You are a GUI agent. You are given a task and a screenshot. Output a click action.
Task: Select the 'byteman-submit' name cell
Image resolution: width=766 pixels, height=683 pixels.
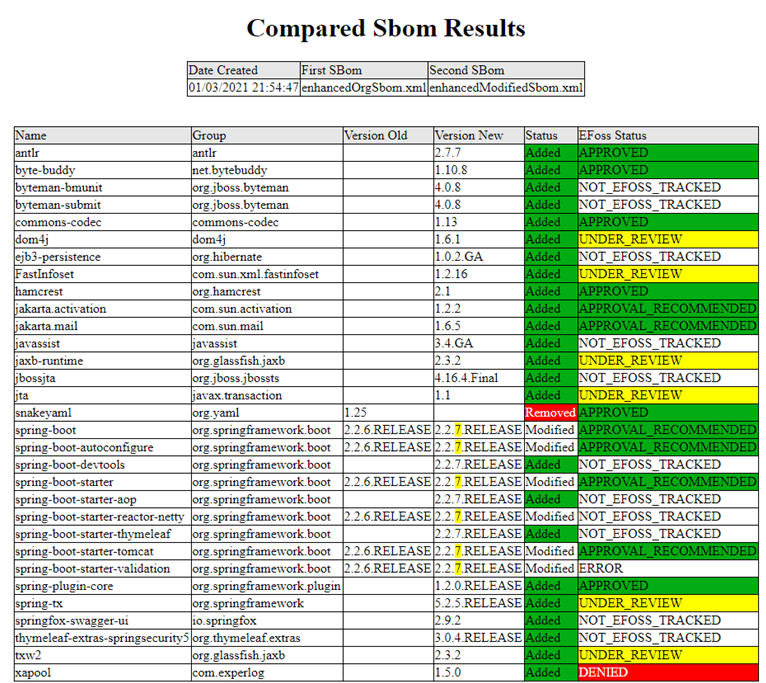tap(103, 205)
